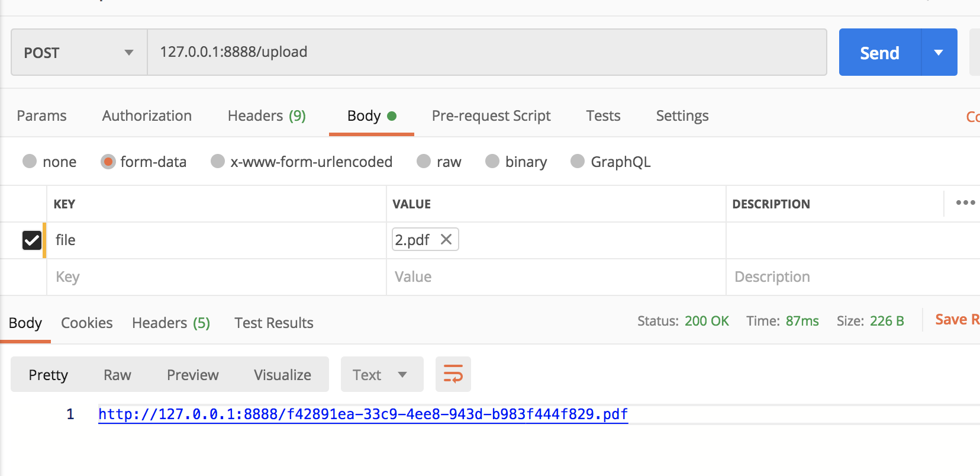Choose the binary body type radio

pos(492,161)
